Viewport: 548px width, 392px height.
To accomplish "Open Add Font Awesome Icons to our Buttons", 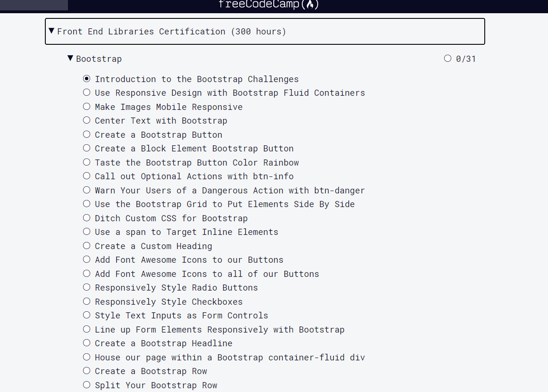I will [x=189, y=260].
